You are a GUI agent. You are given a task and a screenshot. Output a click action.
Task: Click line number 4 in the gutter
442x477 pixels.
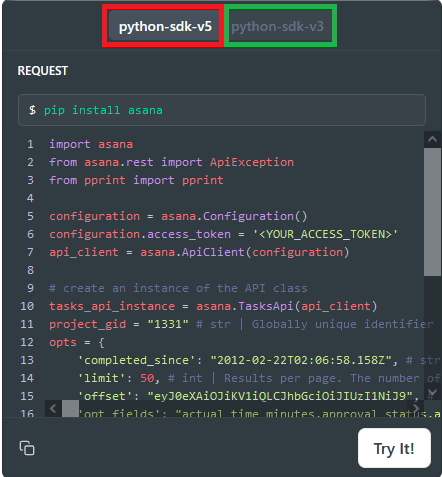[30, 198]
